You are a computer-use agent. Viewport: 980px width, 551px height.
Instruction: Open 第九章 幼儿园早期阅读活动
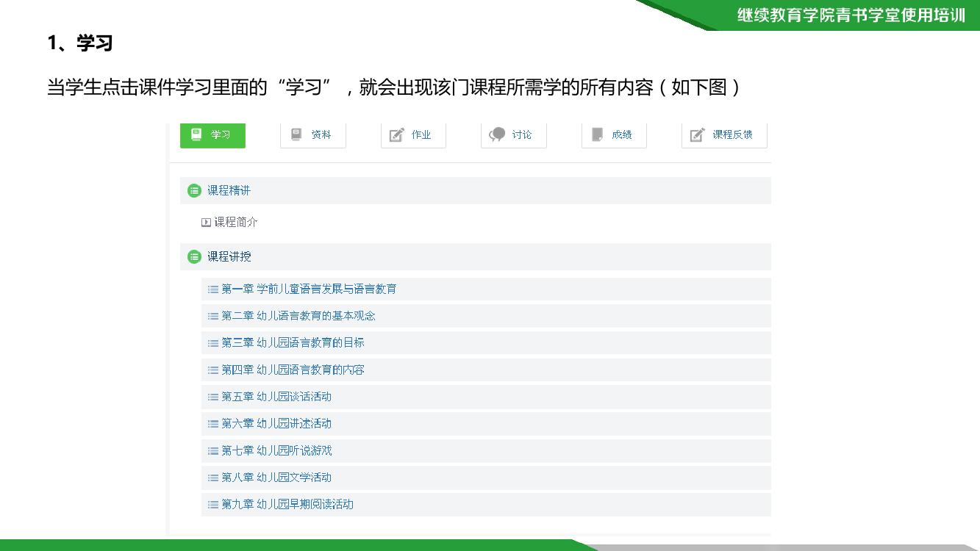[287, 504]
